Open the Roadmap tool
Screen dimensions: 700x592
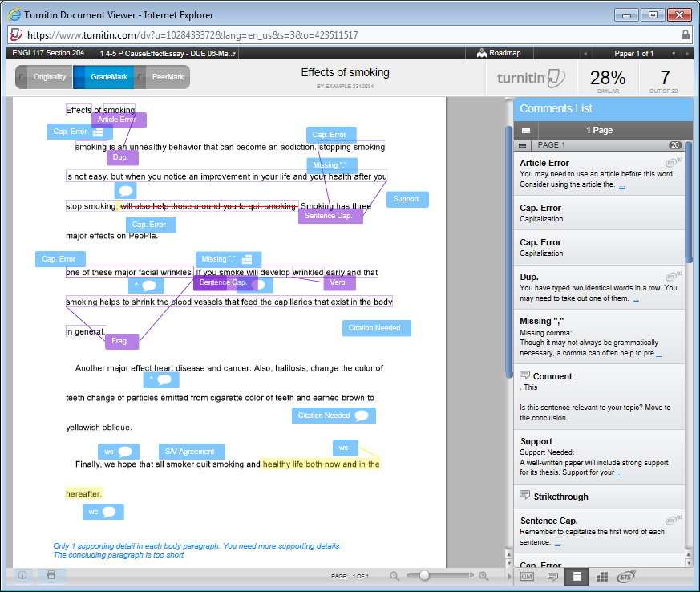click(x=499, y=53)
